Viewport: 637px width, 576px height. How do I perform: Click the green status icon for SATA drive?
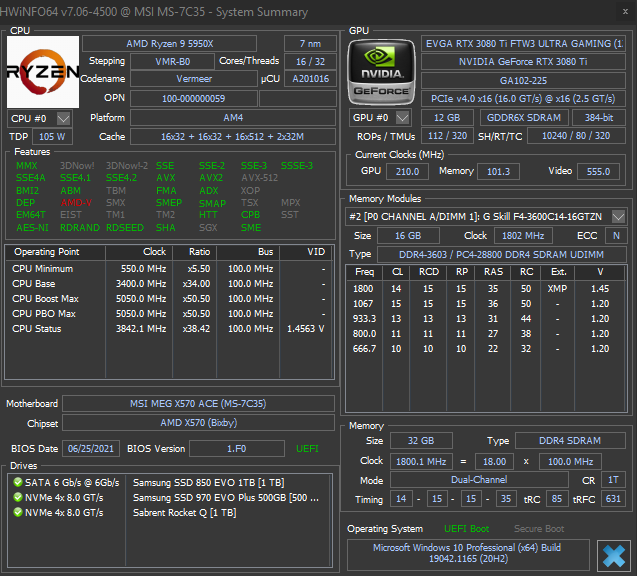[17, 482]
